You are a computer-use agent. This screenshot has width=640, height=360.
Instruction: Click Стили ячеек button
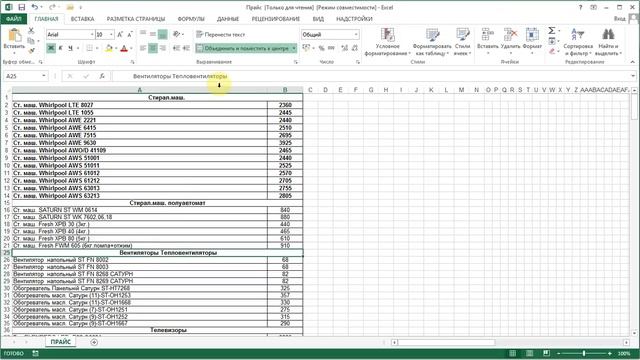point(462,42)
